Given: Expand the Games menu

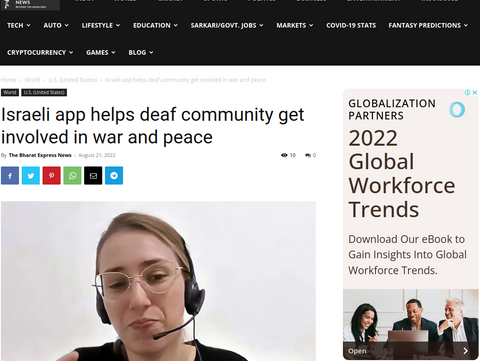Looking at the screenshot, I should click(x=101, y=52).
